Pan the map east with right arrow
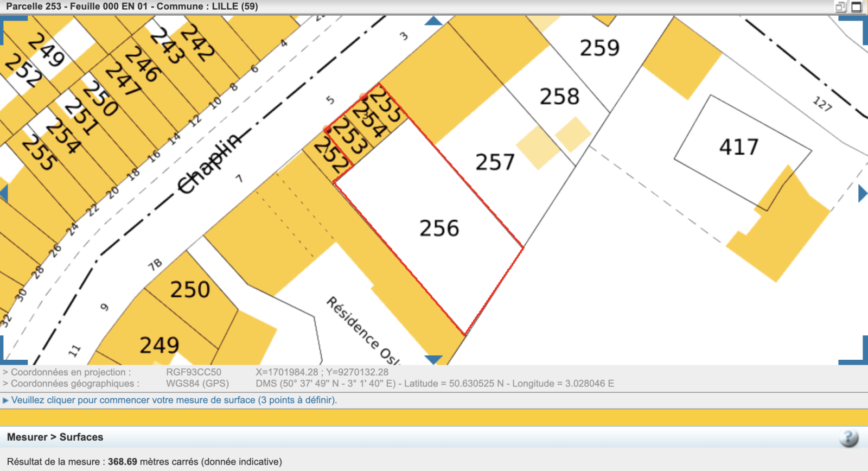This screenshot has width=868, height=471. pyautogui.click(x=863, y=193)
